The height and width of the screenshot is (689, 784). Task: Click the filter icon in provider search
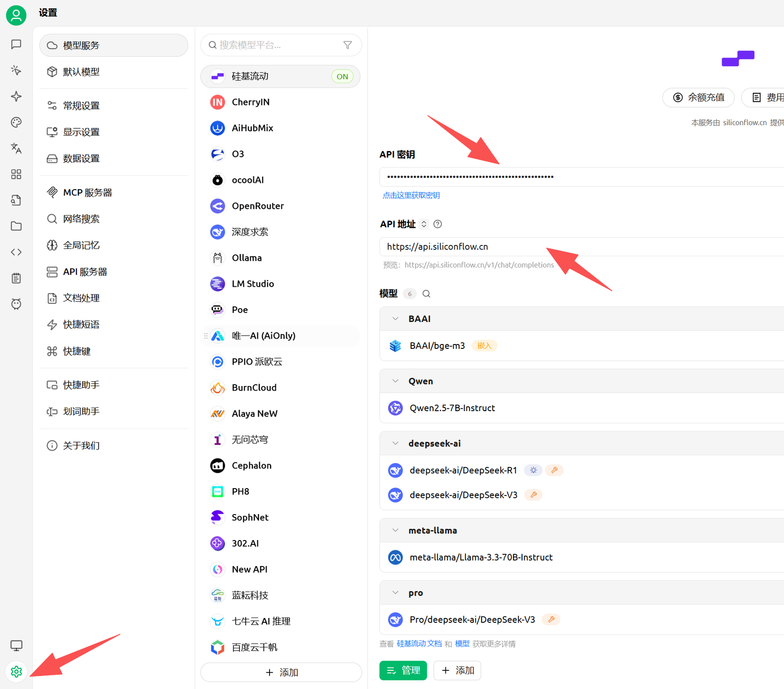click(347, 45)
